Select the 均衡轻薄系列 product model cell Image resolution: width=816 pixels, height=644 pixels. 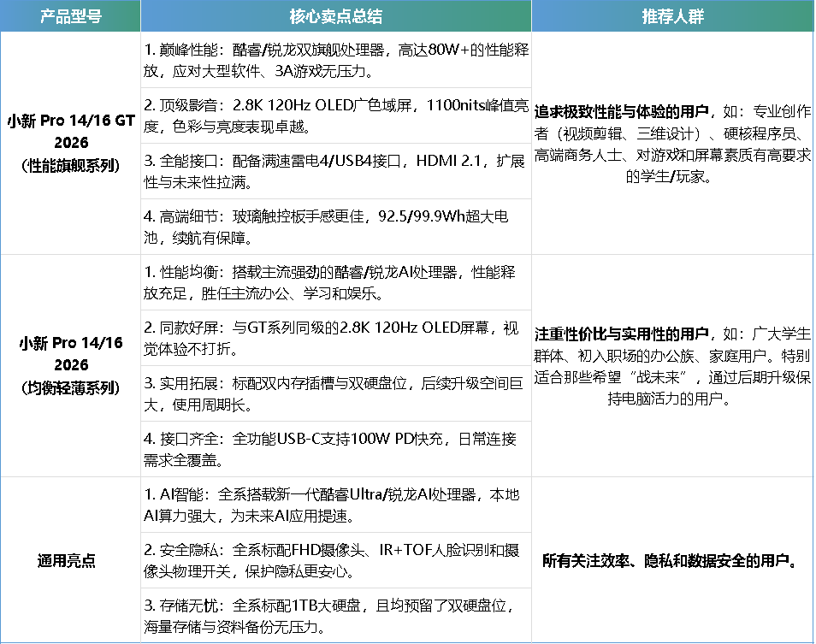[x=70, y=365]
